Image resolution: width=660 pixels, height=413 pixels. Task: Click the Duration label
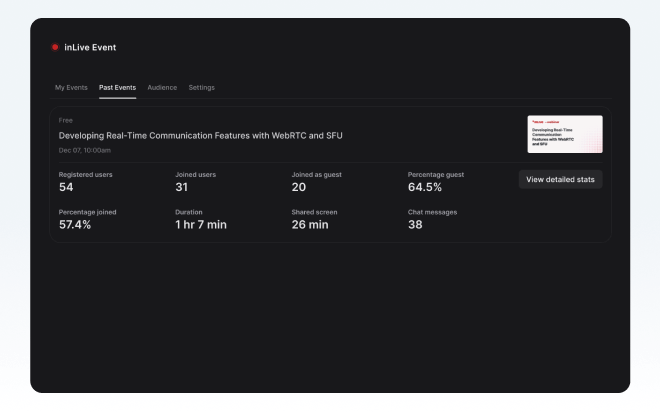point(189,212)
